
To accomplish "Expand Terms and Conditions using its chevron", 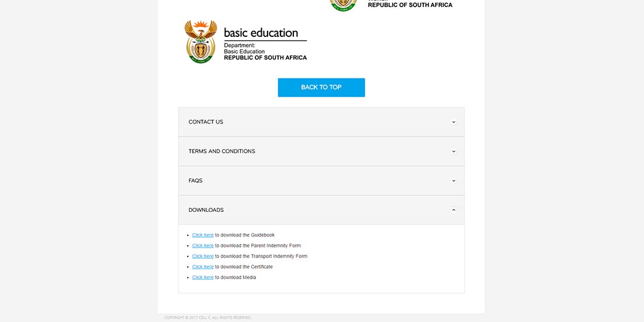I will (x=454, y=152).
